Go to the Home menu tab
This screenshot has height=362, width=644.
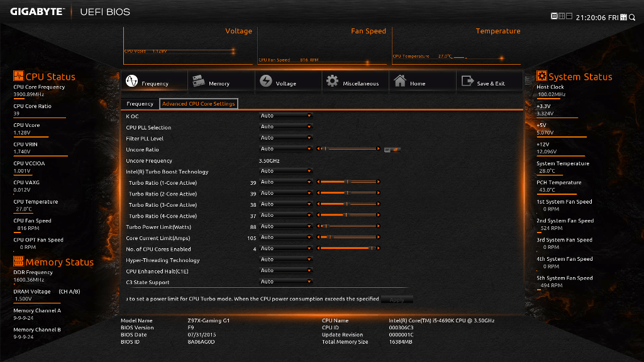tap(423, 81)
